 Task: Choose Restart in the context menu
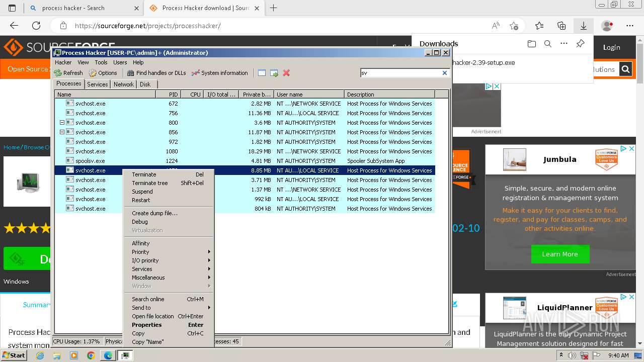click(169, 200)
